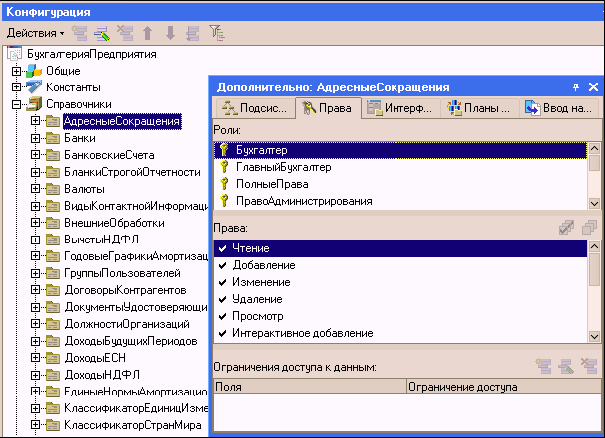Toggle the Удаление right checkbox
605x438 pixels.
[x=223, y=299]
